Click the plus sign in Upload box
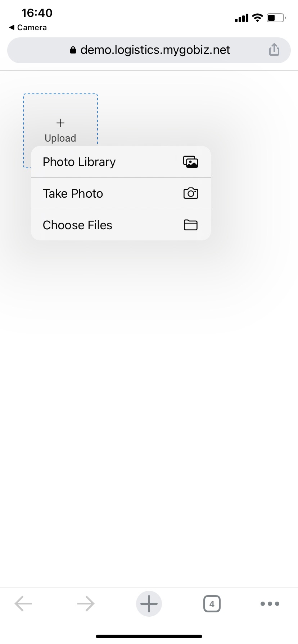Image resolution: width=298 pixels, height=644 pixels. (x=60, y=123)
